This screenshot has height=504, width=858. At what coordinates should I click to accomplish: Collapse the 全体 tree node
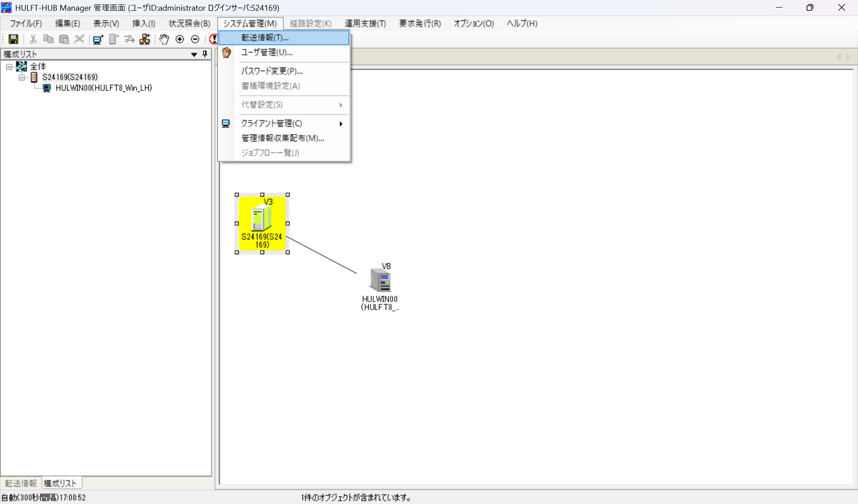pos(9,67)
